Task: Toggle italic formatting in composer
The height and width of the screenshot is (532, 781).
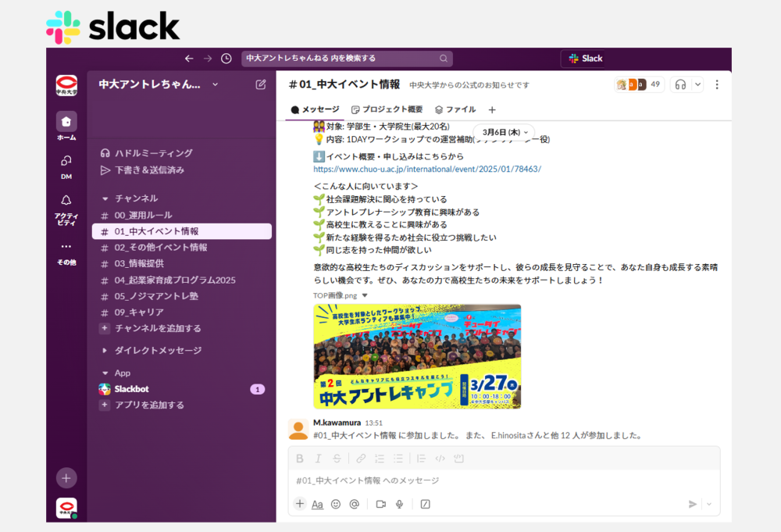Action: coord(318,459)
